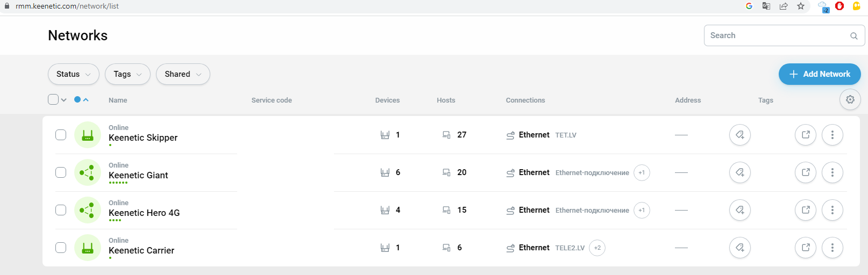868x275 pixels.
Task: Click the search magnifier icon
Action: pos(853,36)
